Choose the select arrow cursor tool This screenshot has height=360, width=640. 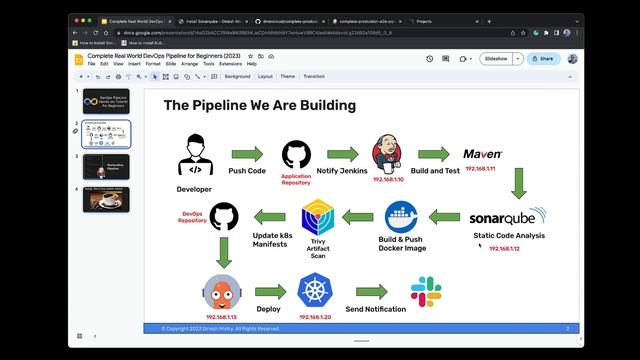[x=155, y=76]
